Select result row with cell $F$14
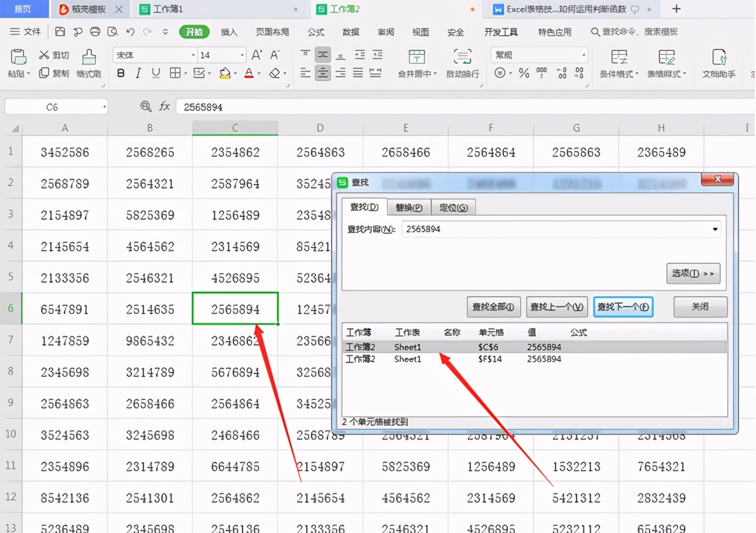Image resolution: width=756 pixels, height=533 pixels. point(535,359)
